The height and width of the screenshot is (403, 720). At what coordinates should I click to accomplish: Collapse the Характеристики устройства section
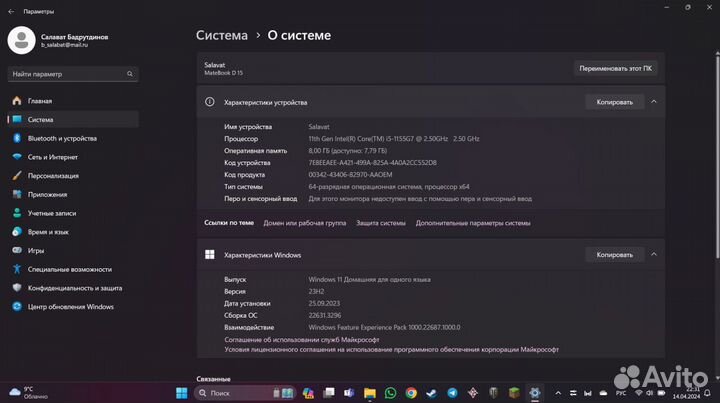pos(654,102)
